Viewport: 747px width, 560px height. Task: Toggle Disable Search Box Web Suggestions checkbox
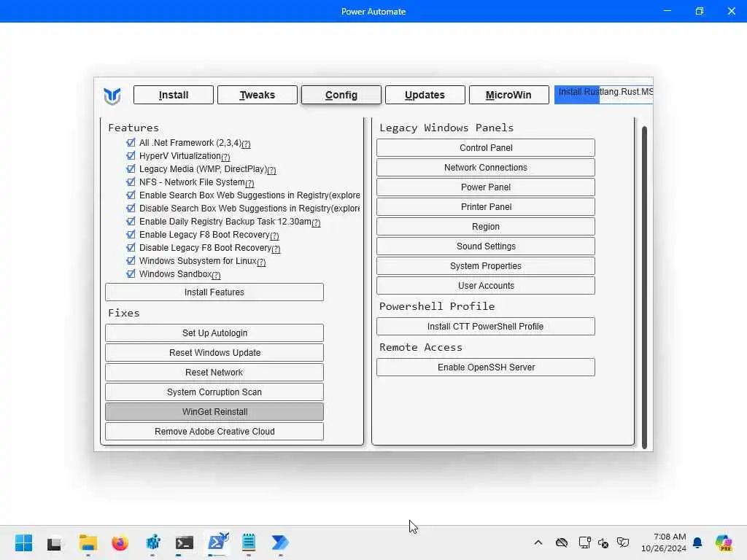pyautogui.click(x=131, y=208)
